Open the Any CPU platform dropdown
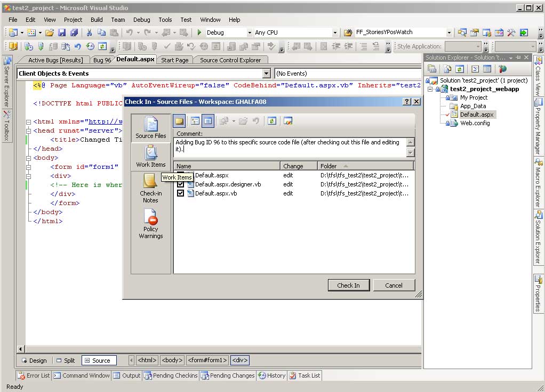This screenshot has height=392, width=545. [335, 32]
